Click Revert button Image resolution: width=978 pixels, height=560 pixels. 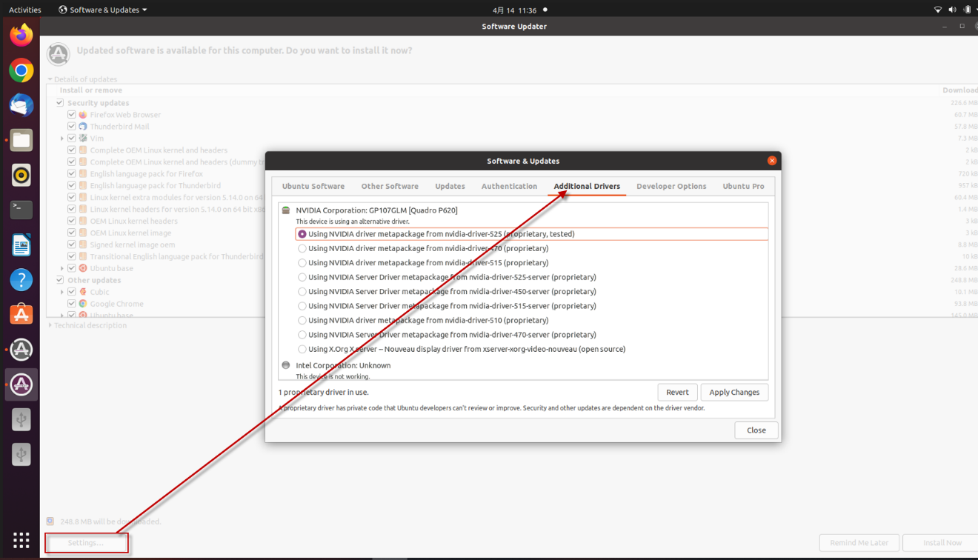(x=677, y=393)
